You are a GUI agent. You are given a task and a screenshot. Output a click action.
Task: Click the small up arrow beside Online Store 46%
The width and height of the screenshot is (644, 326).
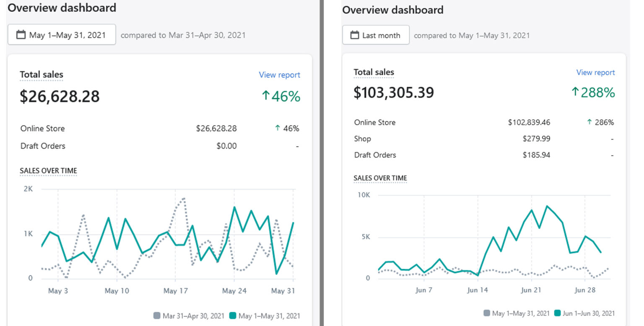click(277, 128)
